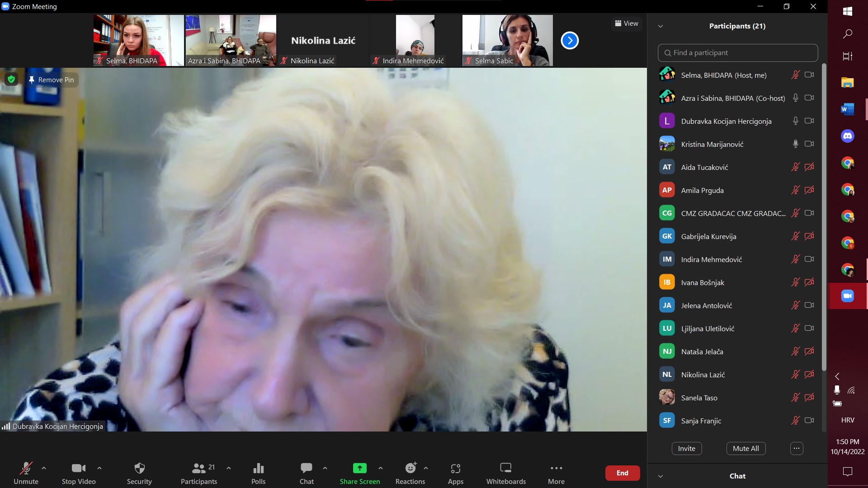
Task: Click the Invite button
Action: [x=686, y=448]
